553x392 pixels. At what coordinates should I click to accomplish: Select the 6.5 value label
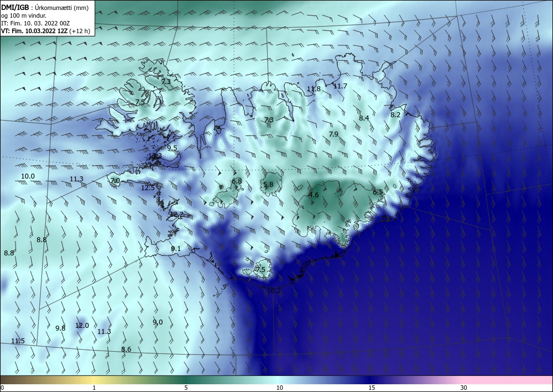[378, 192]
